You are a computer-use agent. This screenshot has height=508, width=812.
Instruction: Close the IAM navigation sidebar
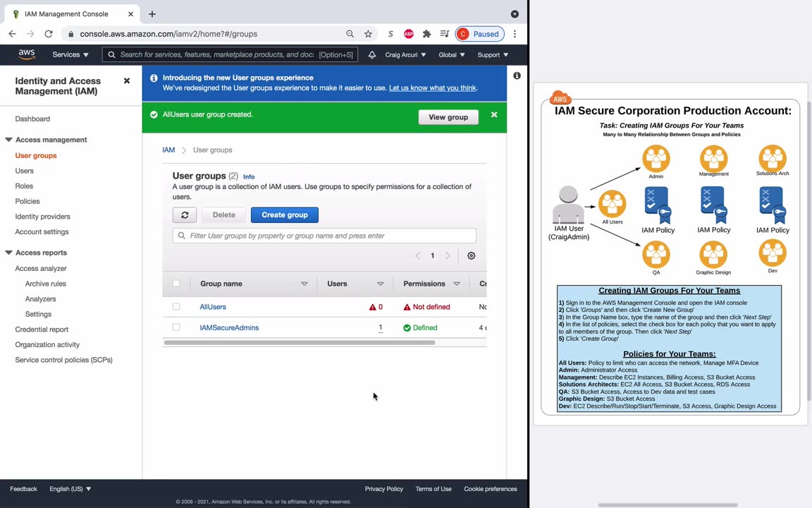click(x=126, y=81)
